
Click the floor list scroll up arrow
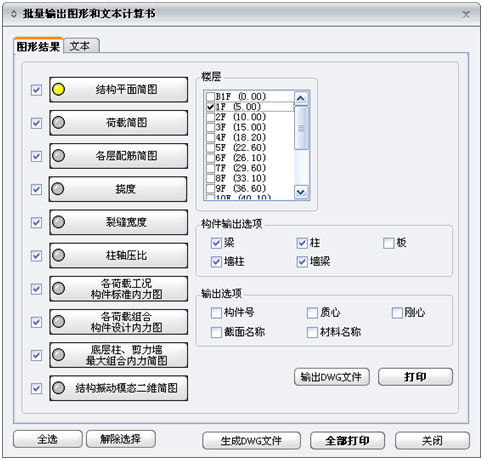pyautogui.click(x=301, y=98)
